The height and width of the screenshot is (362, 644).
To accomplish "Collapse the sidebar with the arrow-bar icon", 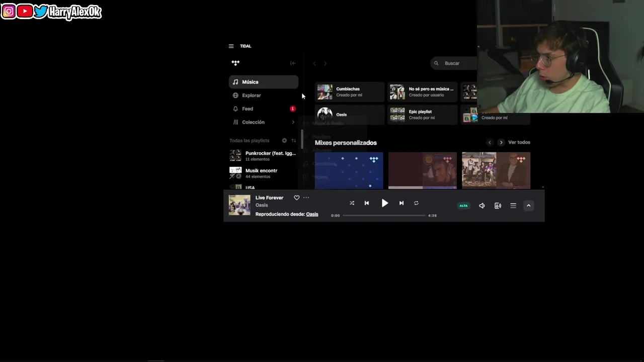I will [293, 63].
